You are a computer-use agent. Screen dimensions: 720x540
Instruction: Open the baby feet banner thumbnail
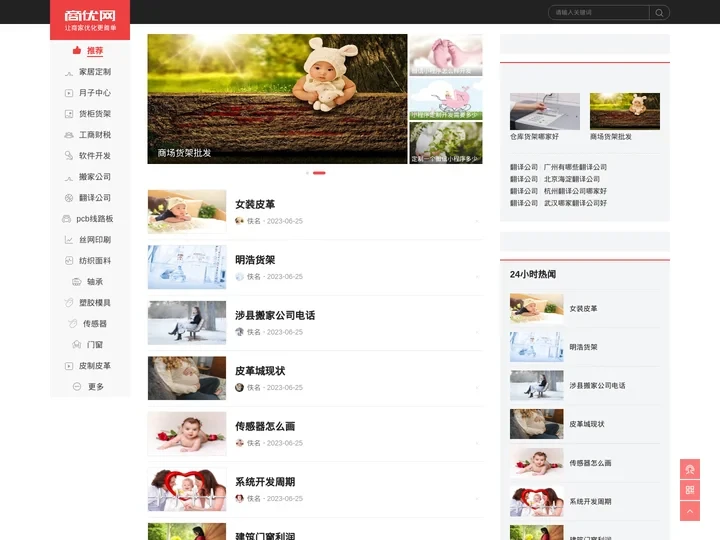click(x=446, y=55)
